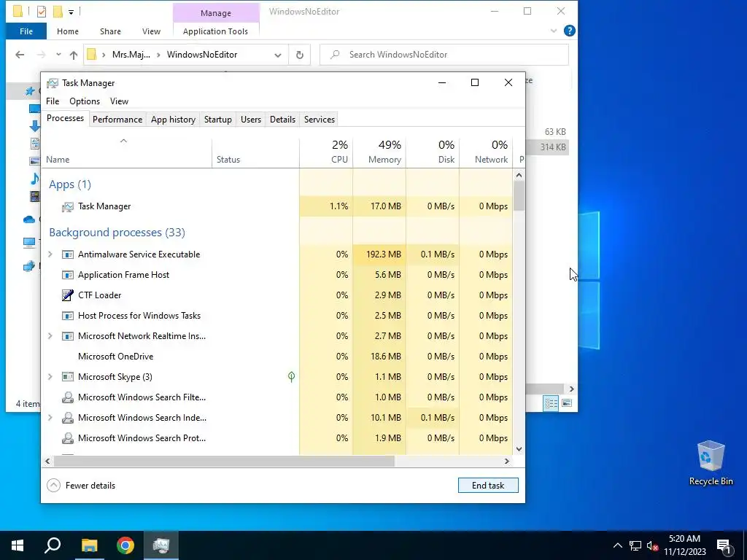This screenshot has width=747, height=560.
Task: Click the File Explorer refresh button
Action: 300,55
